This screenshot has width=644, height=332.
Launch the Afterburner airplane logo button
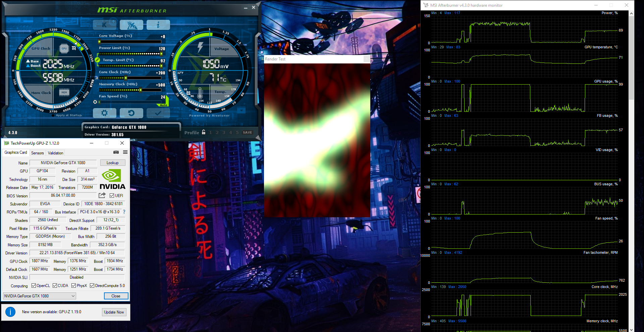click(131, 25)
